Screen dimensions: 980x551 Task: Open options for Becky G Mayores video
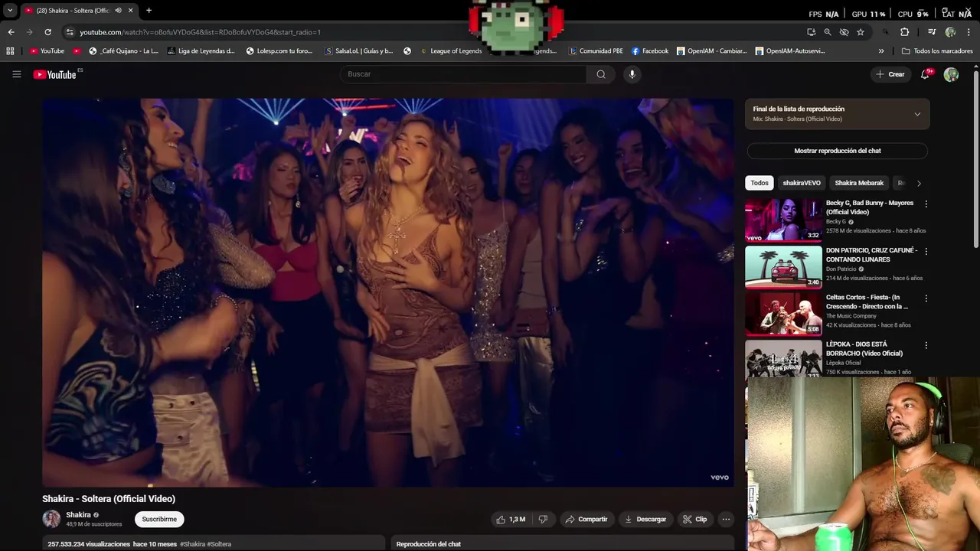[x=926, y=204]
